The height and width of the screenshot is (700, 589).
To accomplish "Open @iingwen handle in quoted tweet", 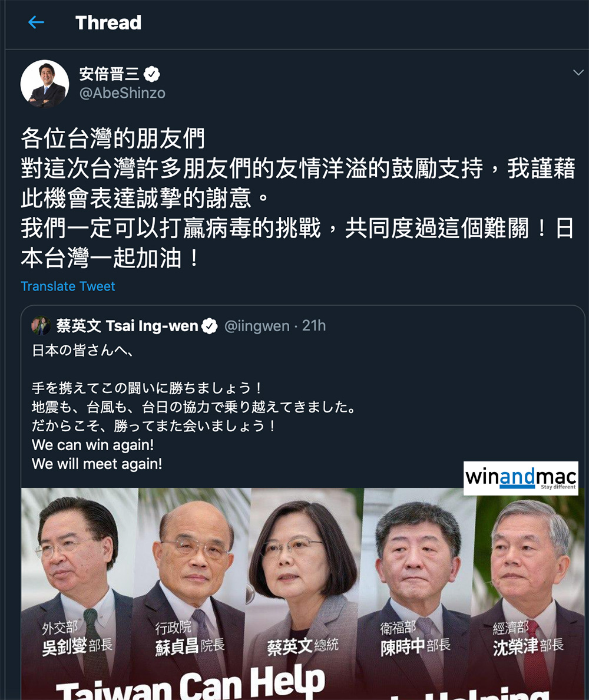I will [257, 326].
